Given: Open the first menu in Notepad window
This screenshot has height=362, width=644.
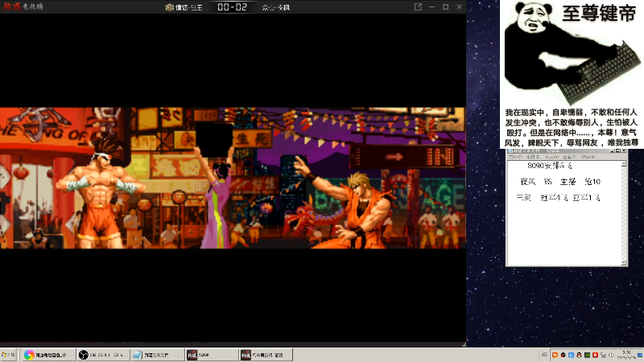Looking at the screenshot, I should coord(515,157).
